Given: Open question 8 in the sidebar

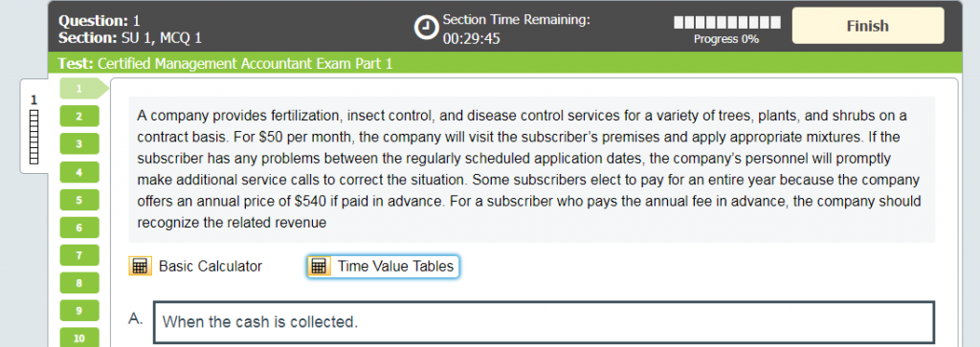Looking at the screenshot, I should click(79, 283).
